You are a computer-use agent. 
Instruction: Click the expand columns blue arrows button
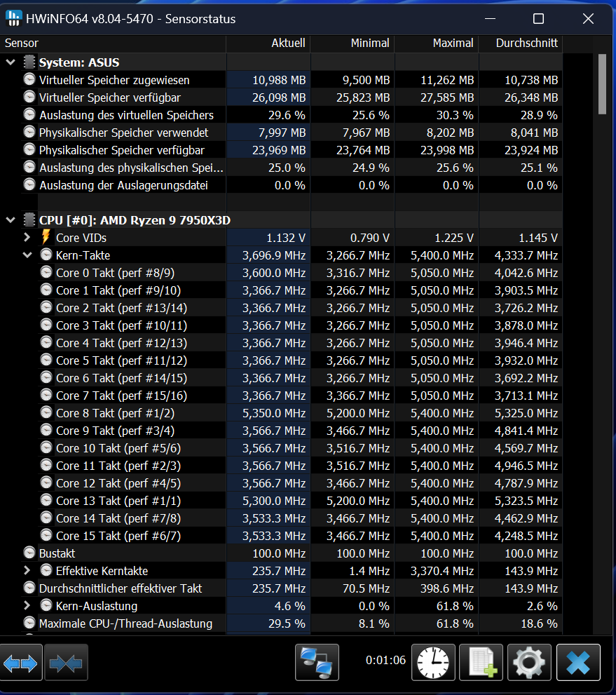21,663
